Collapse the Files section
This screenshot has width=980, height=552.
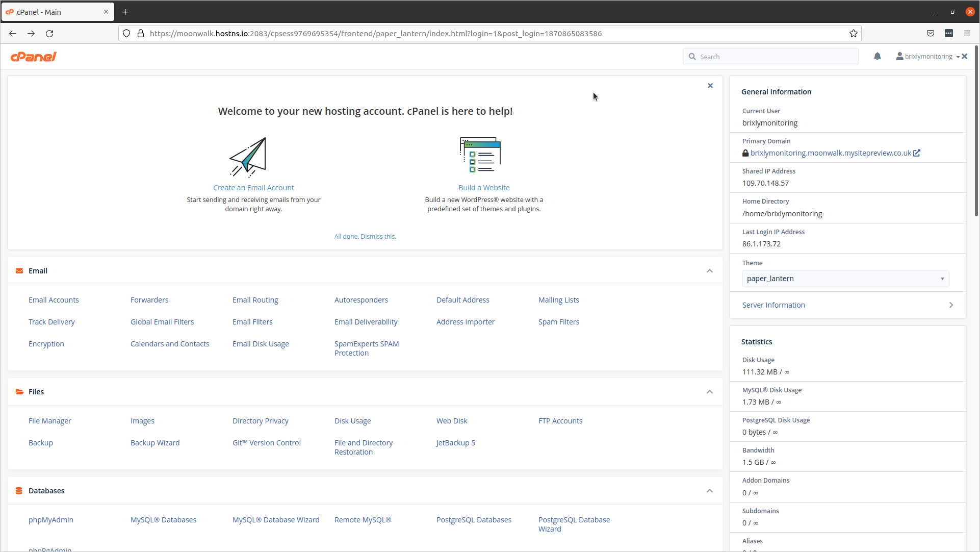pos(710,392)
